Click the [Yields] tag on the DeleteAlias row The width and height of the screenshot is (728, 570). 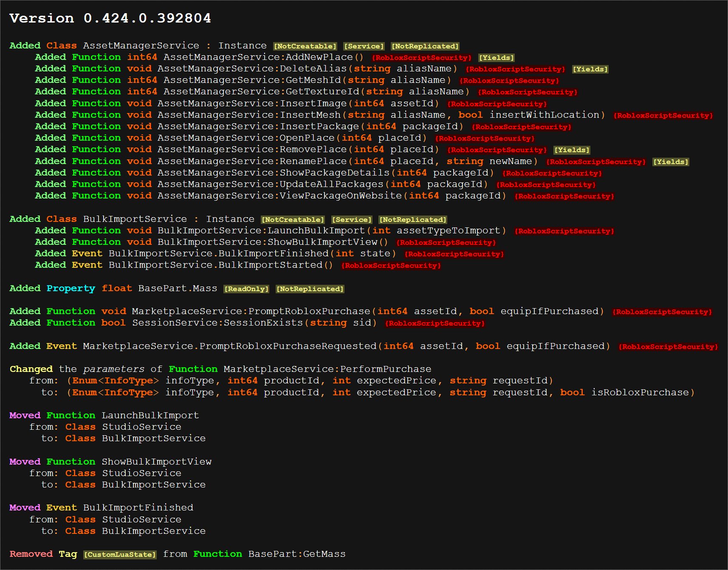[590, 69]
